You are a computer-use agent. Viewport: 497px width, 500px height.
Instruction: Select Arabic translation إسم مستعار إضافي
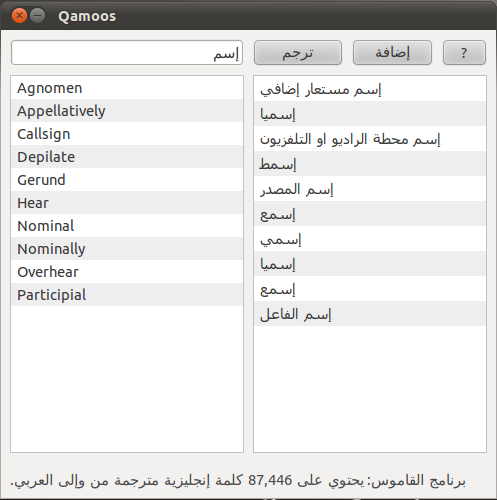pyautogui.click(x=370, y=89)
